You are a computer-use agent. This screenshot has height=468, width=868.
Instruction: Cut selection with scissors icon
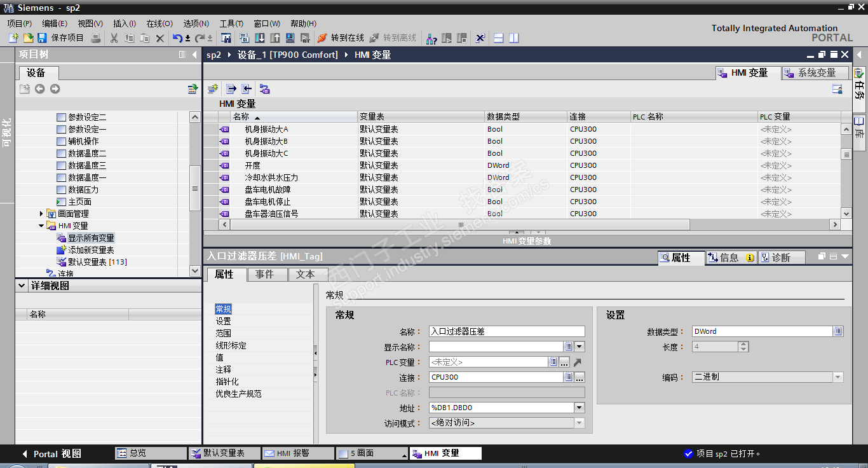pos(114,38)
